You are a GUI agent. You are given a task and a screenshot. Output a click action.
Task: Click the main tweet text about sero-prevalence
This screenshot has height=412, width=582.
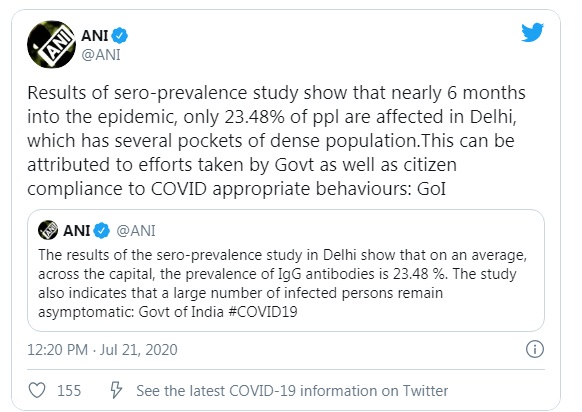pos(276,141)
